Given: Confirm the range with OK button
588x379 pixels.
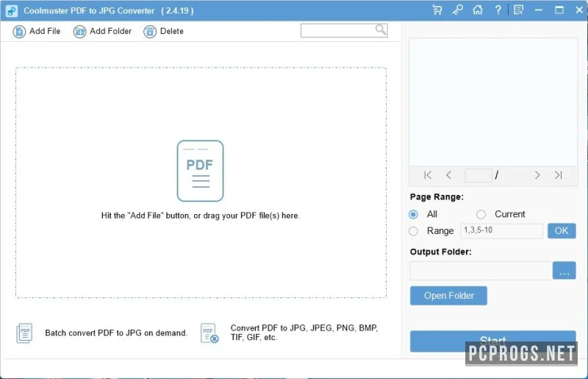Looking at the screenshot, I should [562, 230].
